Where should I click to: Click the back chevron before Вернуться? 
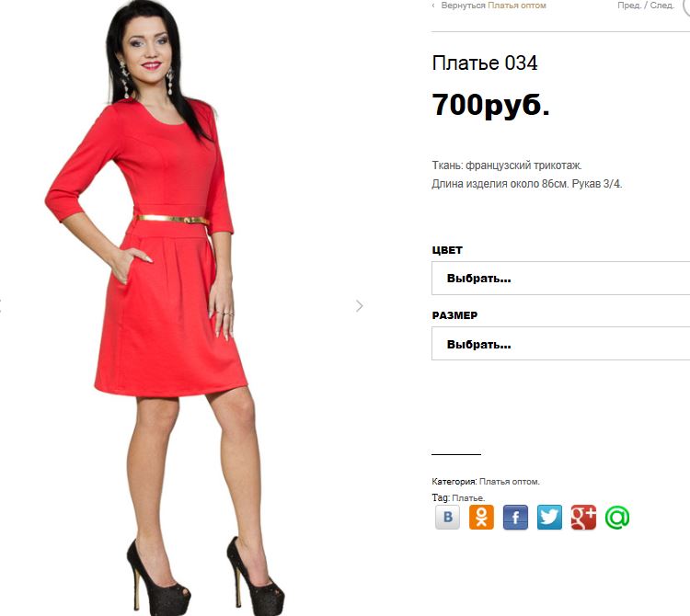coord(433,6)
